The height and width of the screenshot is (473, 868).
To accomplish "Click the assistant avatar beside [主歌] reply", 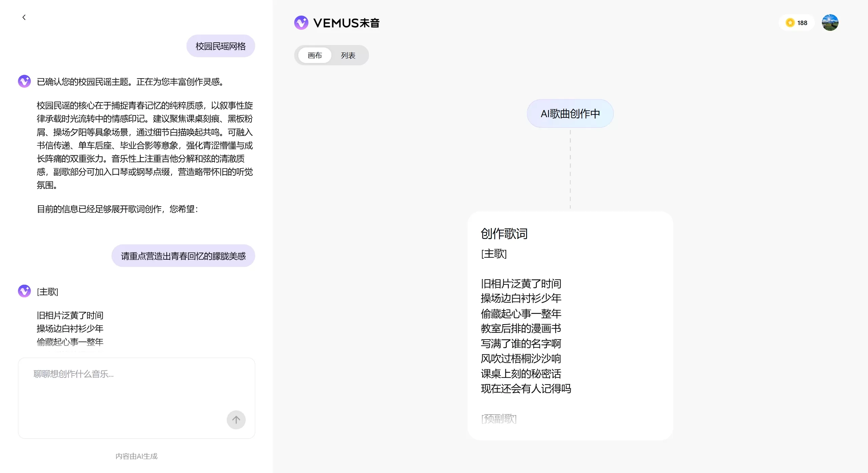I will coord(24,291).
